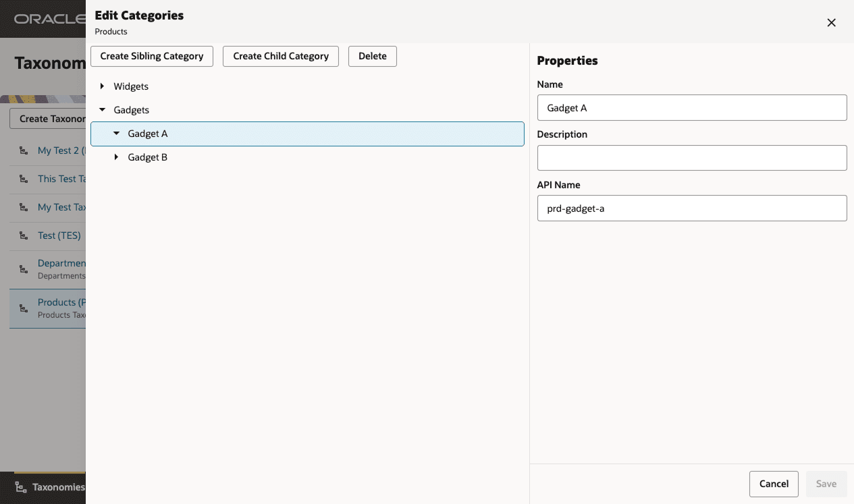Edit the API Name field
Screen dimensions: 854x504
coord(692,208)
